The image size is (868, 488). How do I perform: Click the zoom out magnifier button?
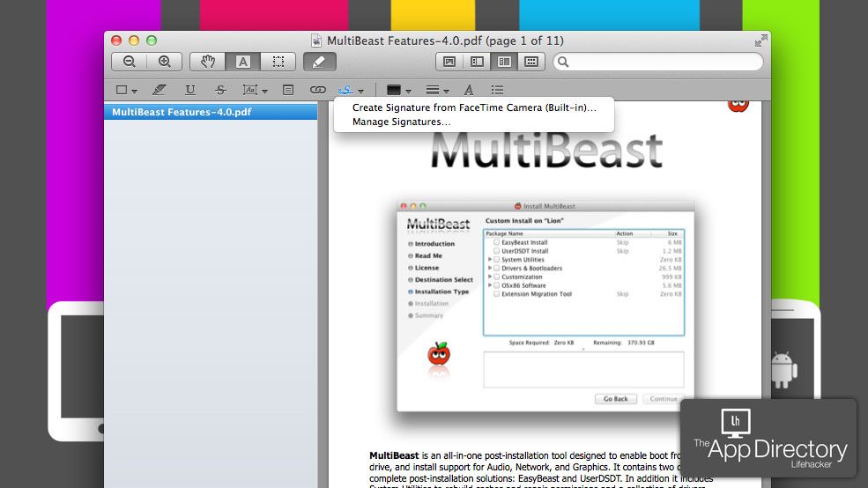(x=130, y=62)
